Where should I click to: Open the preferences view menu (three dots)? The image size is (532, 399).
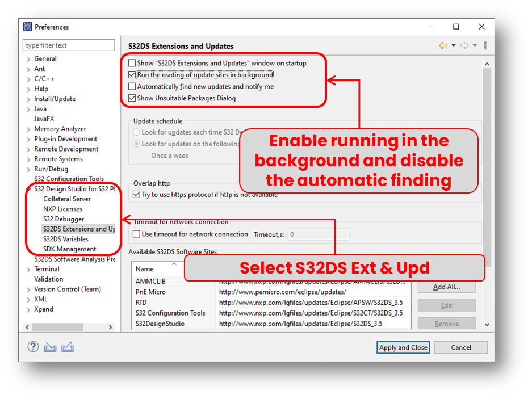point(485,45)
